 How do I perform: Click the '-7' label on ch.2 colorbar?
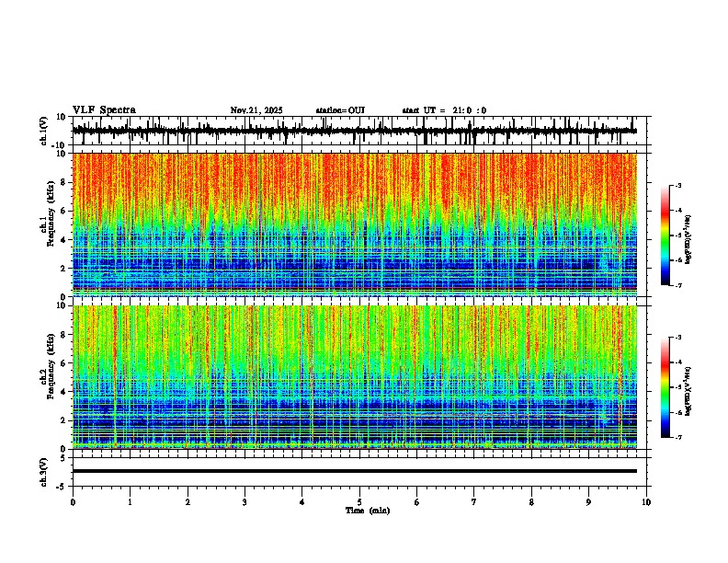coord(677,438)
